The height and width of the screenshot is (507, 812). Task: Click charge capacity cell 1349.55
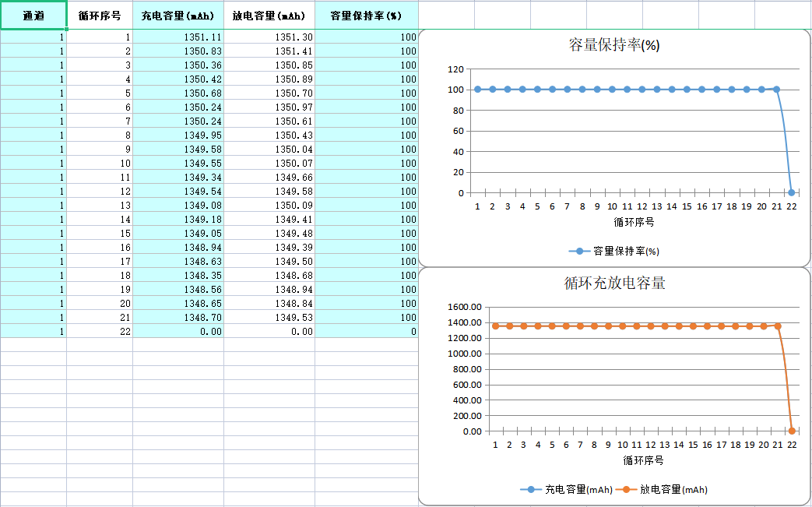pos(178,163)
